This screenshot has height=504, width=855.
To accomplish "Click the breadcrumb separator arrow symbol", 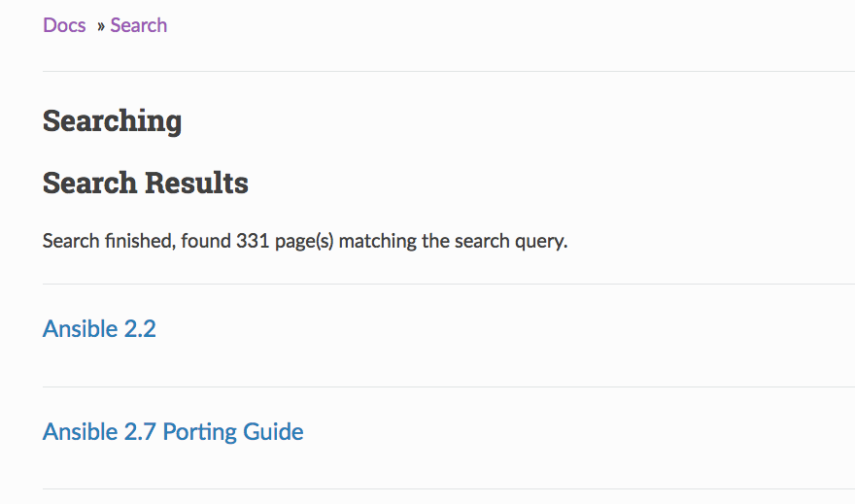I will [x=100, y=26].
